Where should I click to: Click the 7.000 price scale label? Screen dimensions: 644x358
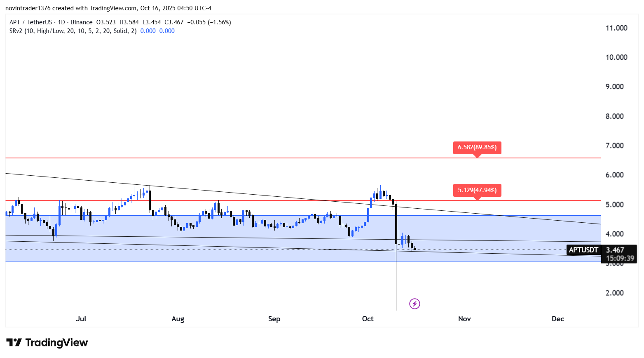(x=614, y=146)
